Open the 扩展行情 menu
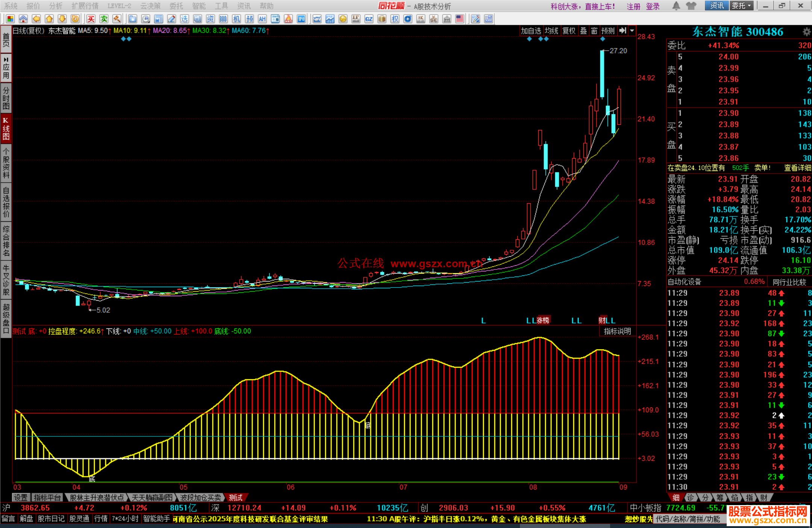This screenshot has width=812, height=528. coord(85,6)
